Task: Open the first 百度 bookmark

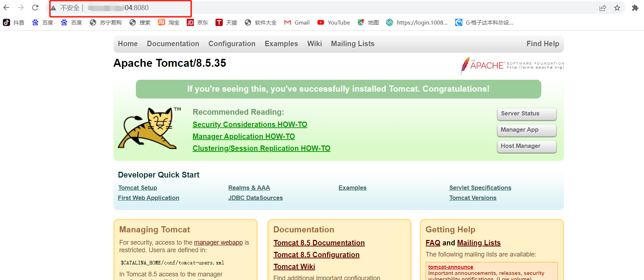Action: (x=43, y=22)
